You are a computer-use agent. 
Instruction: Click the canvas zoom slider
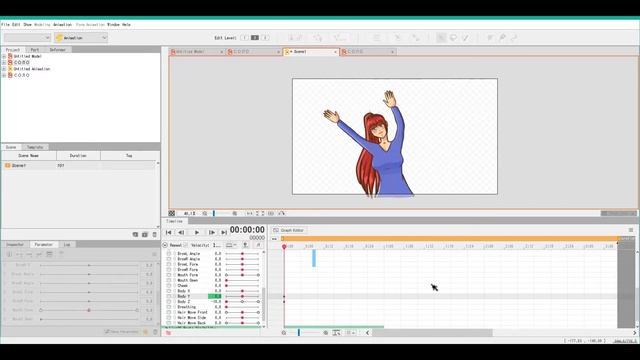[220, 213]
